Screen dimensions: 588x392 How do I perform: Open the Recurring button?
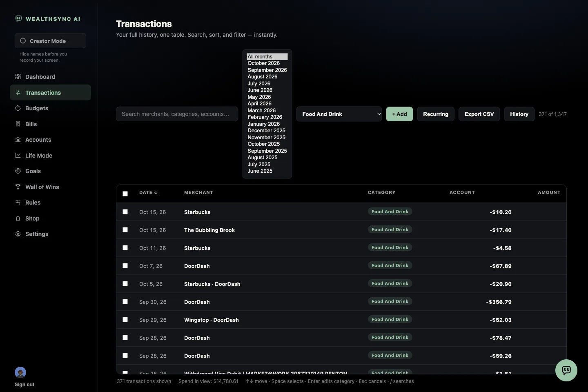436,114
